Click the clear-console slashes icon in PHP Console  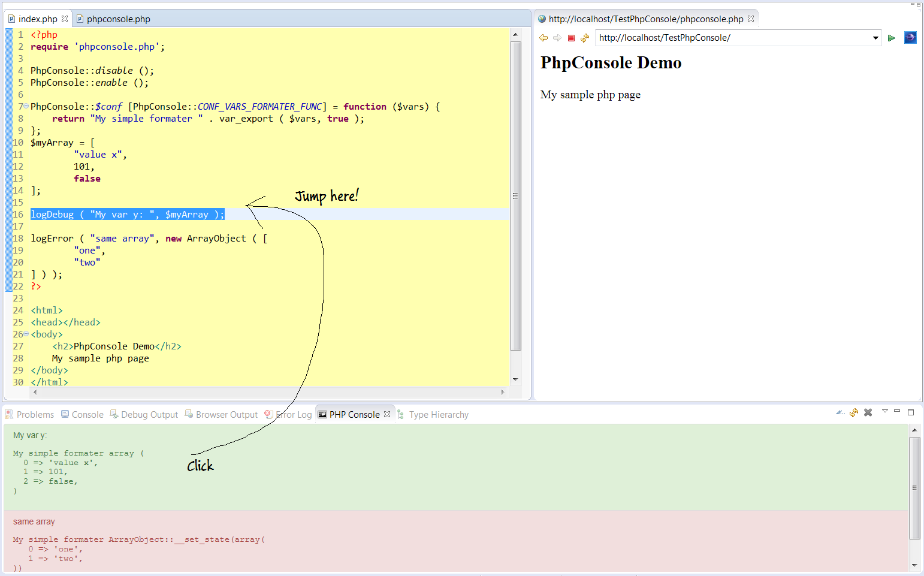tap(841, 412)
